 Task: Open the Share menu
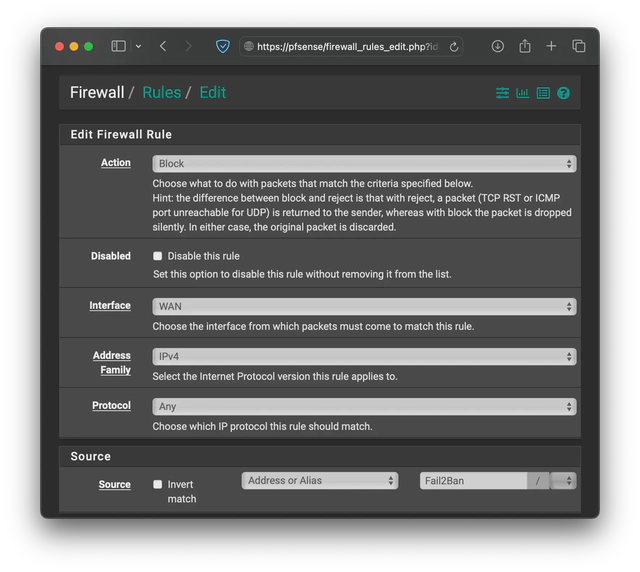point(524,46)
